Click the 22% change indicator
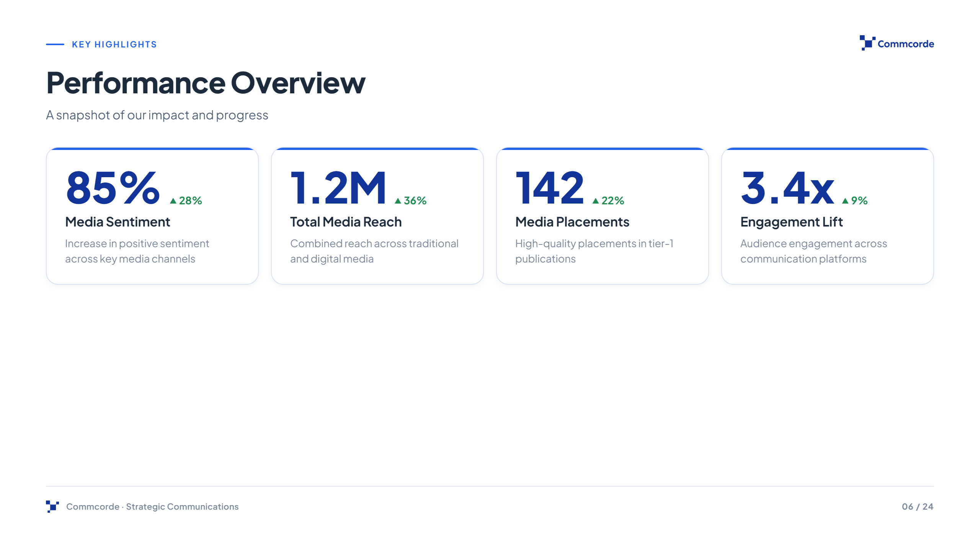Screen dimensions: 980x551 click(608, 201)
